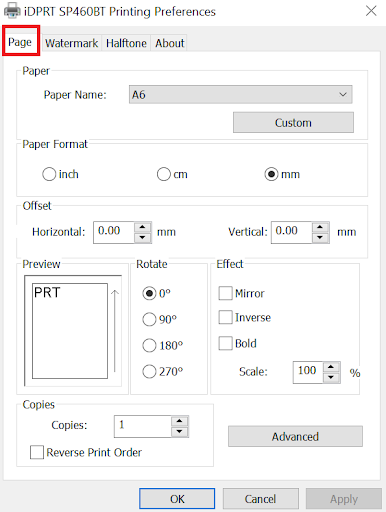Viewport: 386px width, 512px height.
Task: Expand the Paper Name dropdown
Action: tap(241, 95)
